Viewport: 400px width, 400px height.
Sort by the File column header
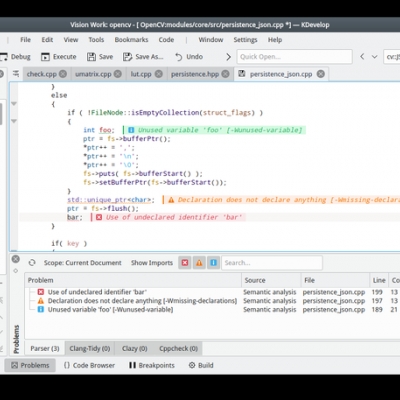335,280
